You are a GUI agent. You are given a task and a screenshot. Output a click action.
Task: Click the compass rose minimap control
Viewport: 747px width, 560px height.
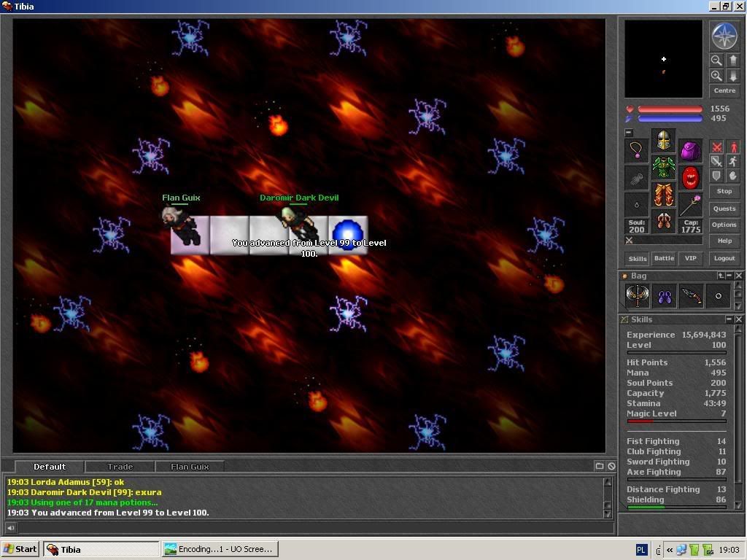pos(724,36)
